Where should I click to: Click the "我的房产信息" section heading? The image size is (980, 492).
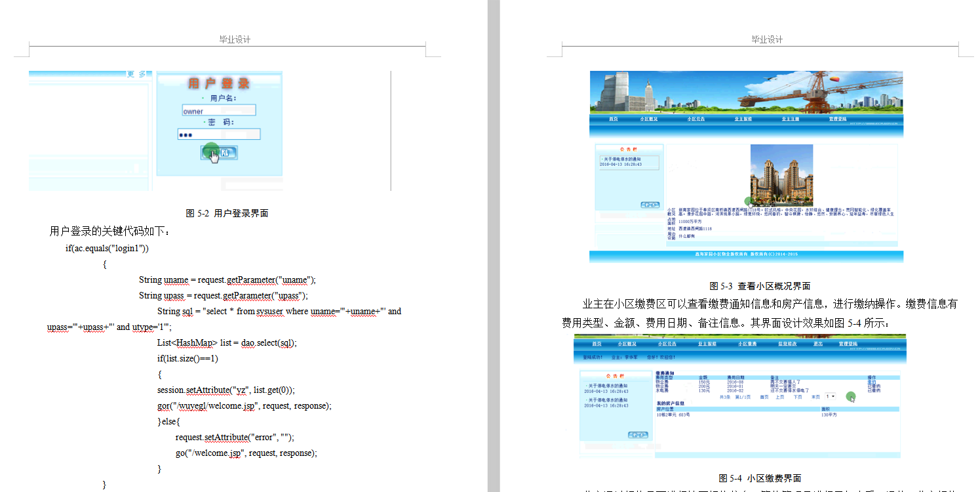tap(671, 403)
